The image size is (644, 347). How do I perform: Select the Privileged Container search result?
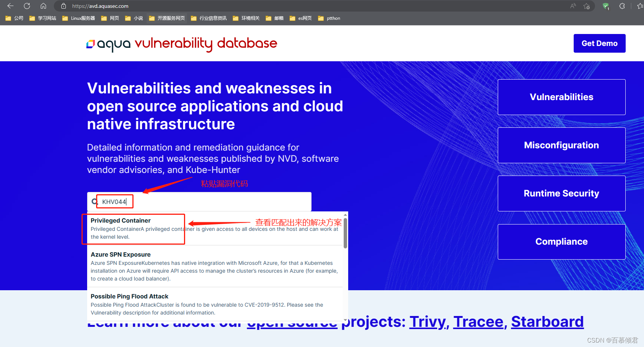tap(215, 228)
